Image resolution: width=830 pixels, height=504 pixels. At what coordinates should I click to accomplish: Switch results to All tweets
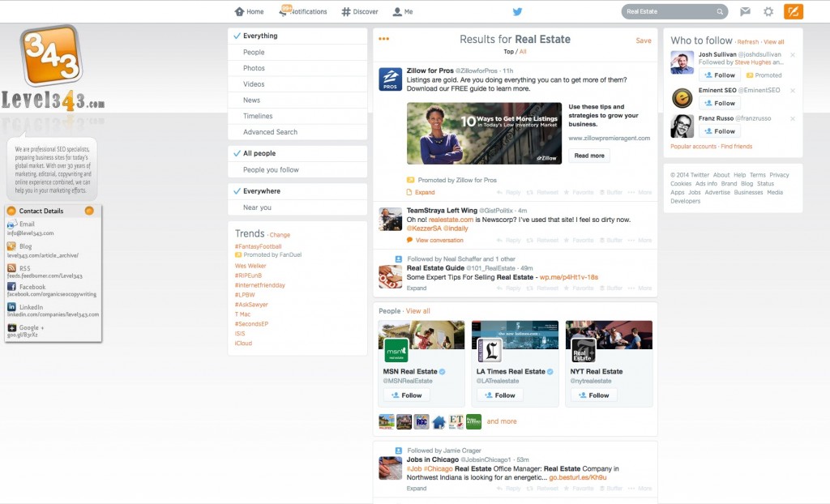click(x=523, y=52)
